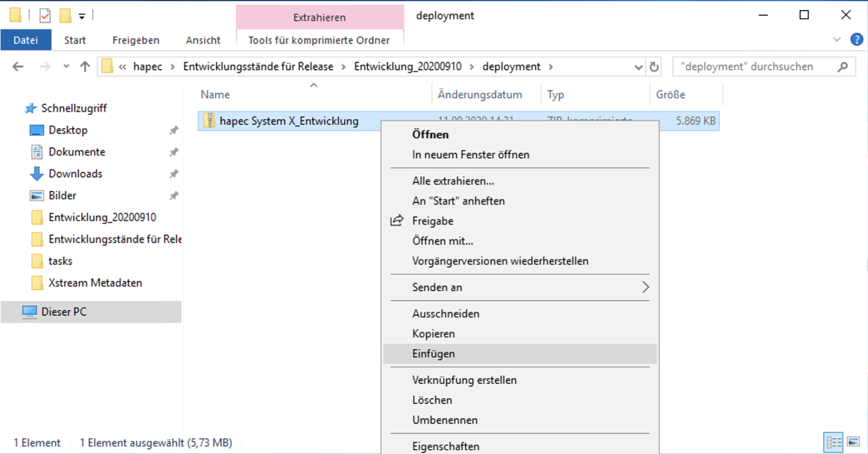
Task: Click Entwicklung_20200910 in the breadcrumb path
Action: tap(407, 67)
